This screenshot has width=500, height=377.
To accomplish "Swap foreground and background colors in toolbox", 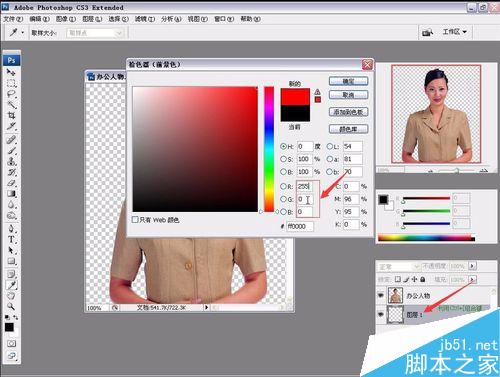I will pyautogui.click(x=15, y=317).
